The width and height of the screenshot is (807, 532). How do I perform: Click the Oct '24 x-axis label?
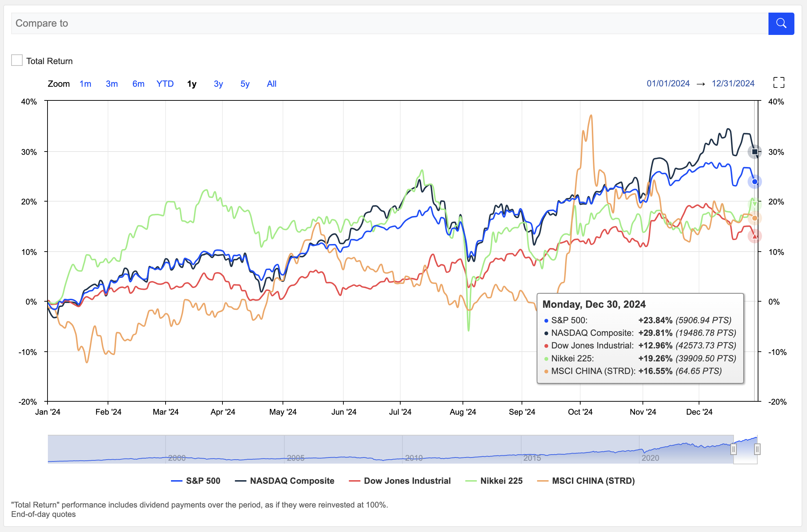580,412
